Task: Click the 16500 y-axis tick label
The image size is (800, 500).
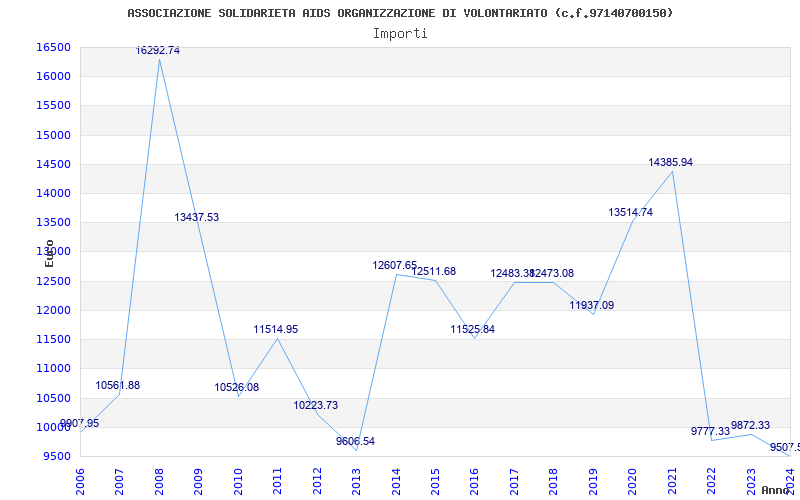Action: pyautogui.click(x=54, y=47)
